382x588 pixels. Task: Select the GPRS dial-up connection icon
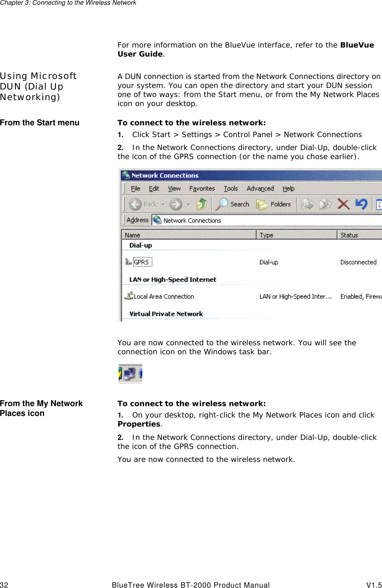tap(142, 262)
